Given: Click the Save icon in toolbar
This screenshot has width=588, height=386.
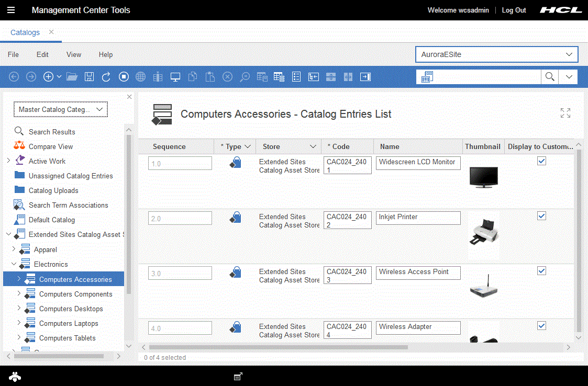Looking at the screenshot, I should (89, 77).
